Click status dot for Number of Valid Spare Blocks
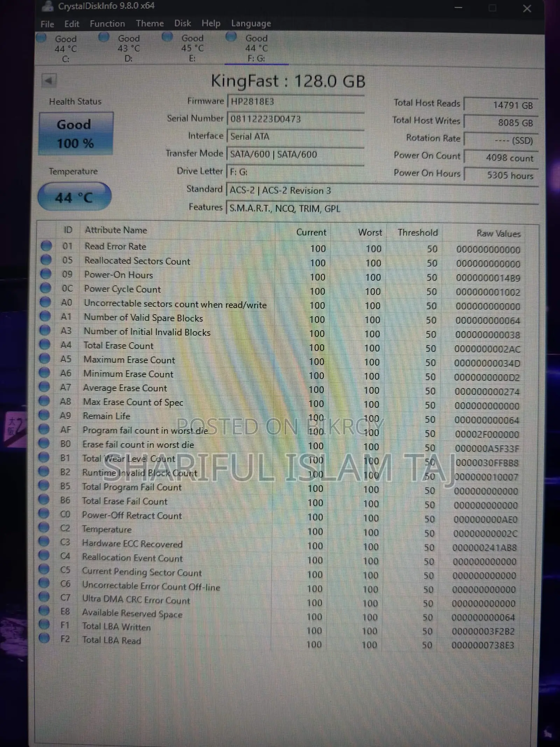This screenshot has width=560, height=747. pyautogui.click(x=45, y=316)
